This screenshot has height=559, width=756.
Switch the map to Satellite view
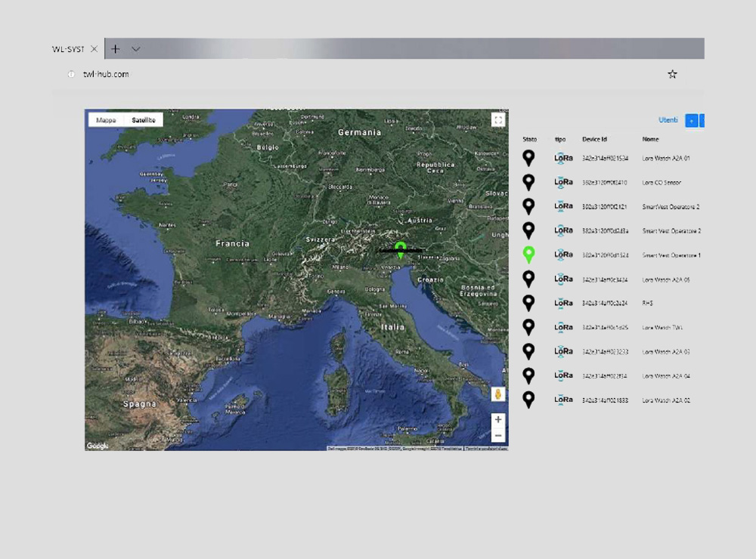point(144,120)
